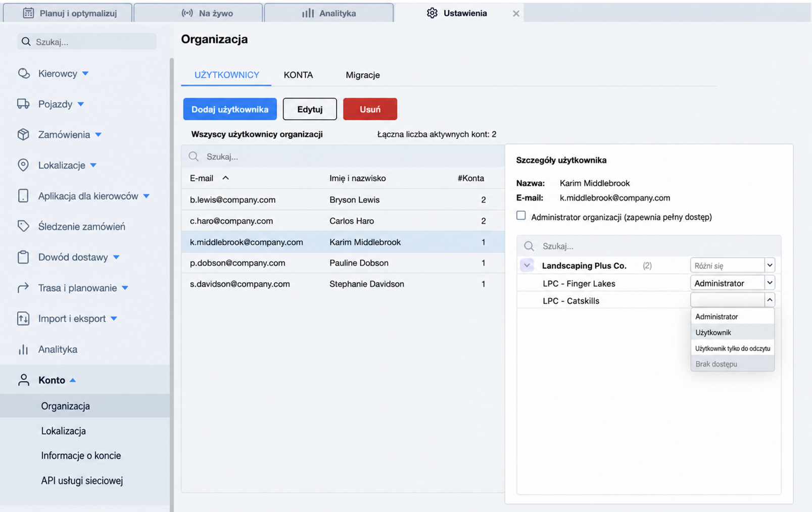Image resolution: width=812 pixels, height=512 pixels.
Task: Click the gear icon on Ustawienia tab
Action: [432, 13]
